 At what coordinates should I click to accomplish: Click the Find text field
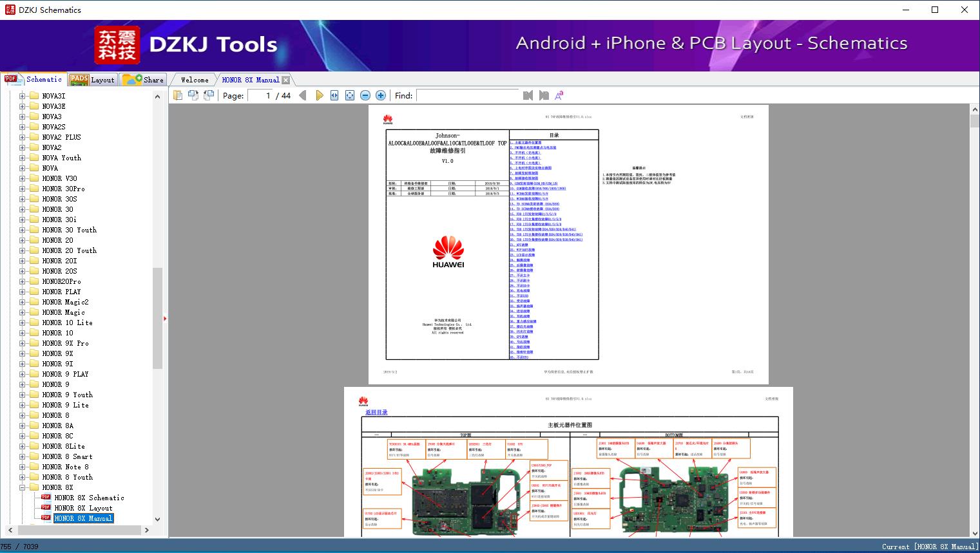pyautogui.click(x=468, y=95)
